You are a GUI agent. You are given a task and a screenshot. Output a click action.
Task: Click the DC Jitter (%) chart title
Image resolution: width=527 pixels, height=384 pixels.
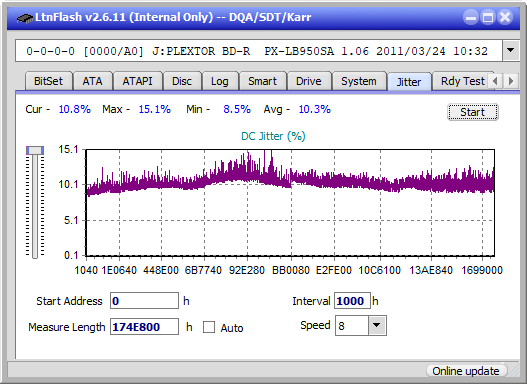point(273,136)
